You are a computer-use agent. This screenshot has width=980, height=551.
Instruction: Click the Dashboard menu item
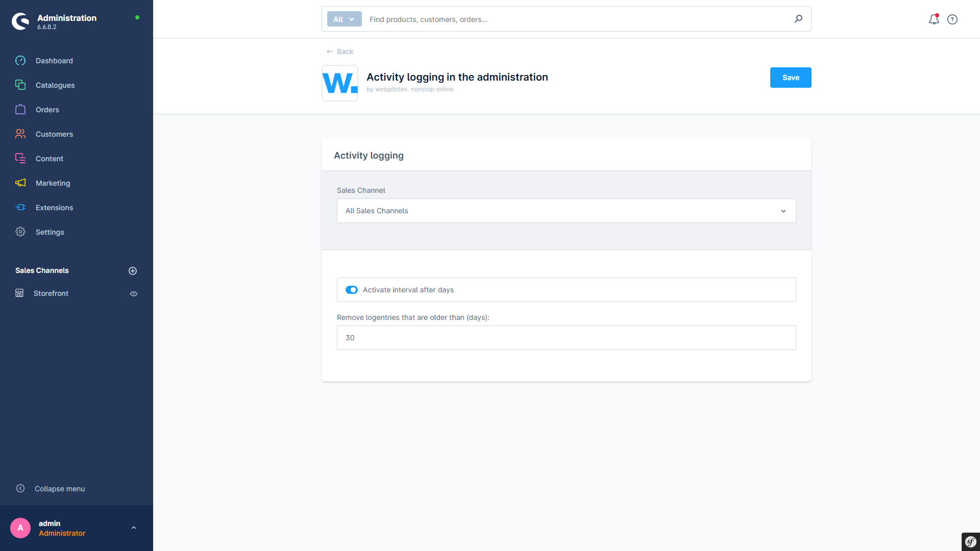pyautogui.click(x=54, y=61)
